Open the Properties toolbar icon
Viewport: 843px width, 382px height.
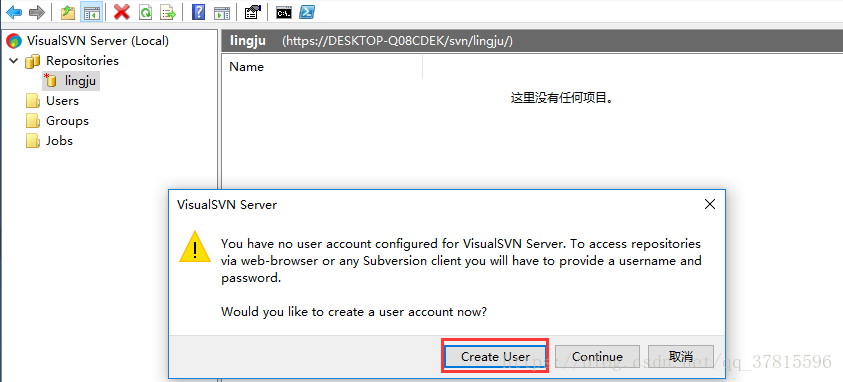tap(252, 12)
